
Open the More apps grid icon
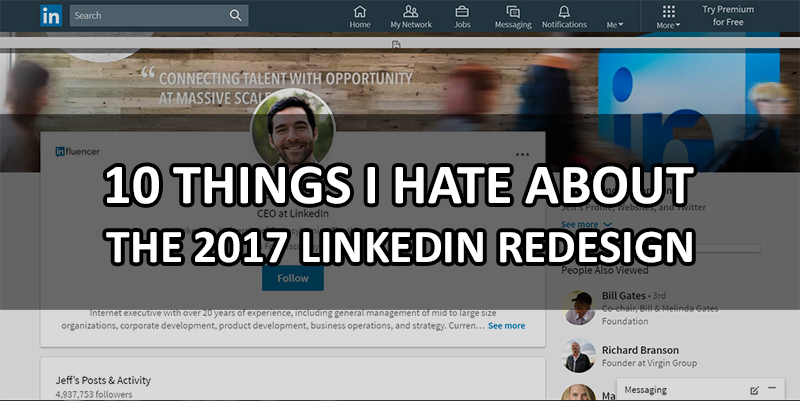(668, 11)
